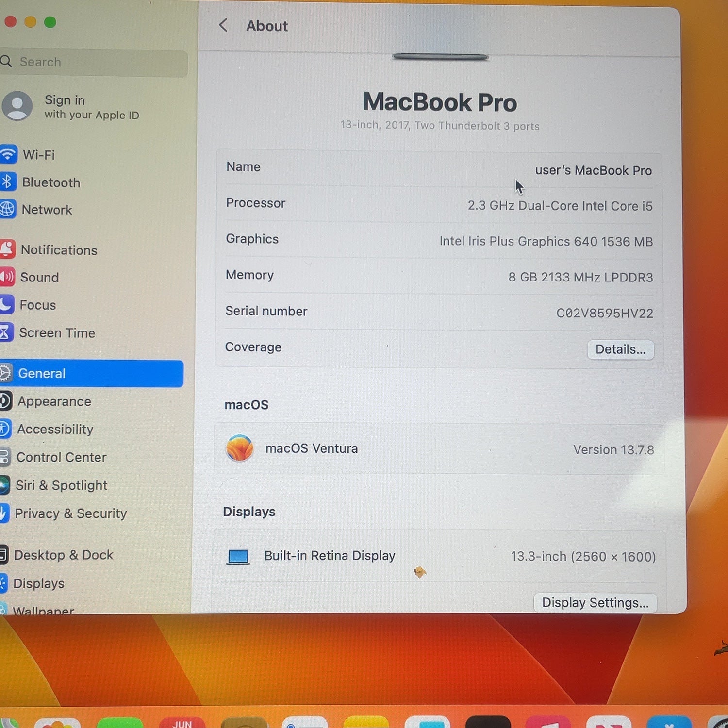This screenshot has width=728, height=728.
Task: Click the Bluetooth icon in sidebar
Action: 8,182
